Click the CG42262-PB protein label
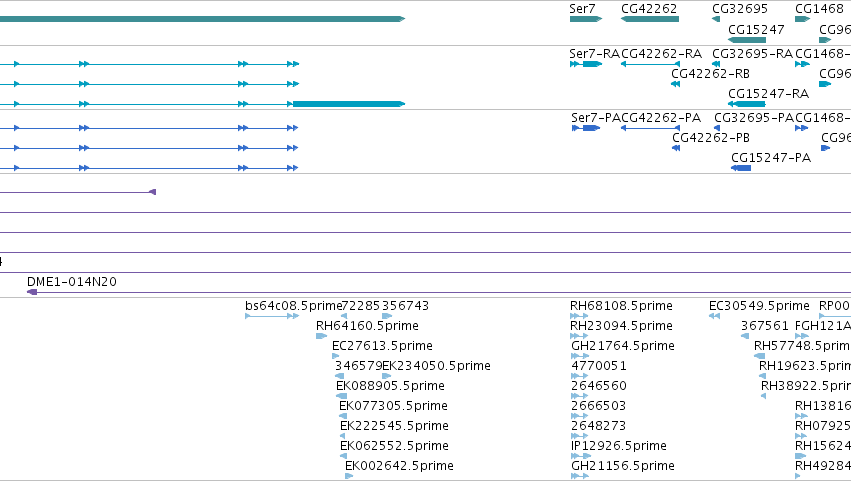This screenshot has height=481, width=851. pyautogui.click(x=711, y=138)
